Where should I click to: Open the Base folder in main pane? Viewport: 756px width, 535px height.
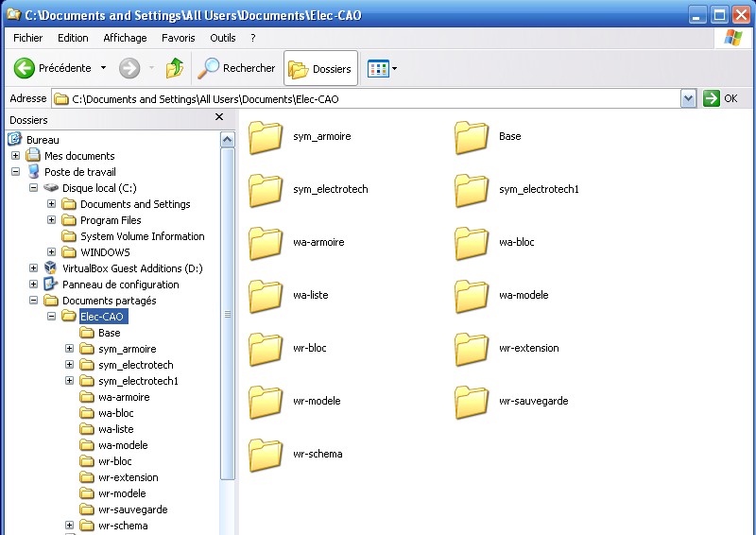pyautogui.click(x=472, y=137)
